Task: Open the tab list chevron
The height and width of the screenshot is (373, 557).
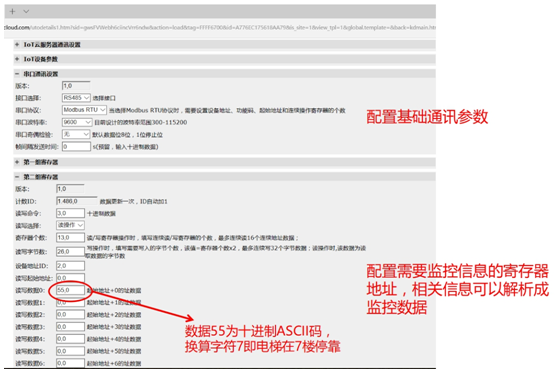Action: 26,11
